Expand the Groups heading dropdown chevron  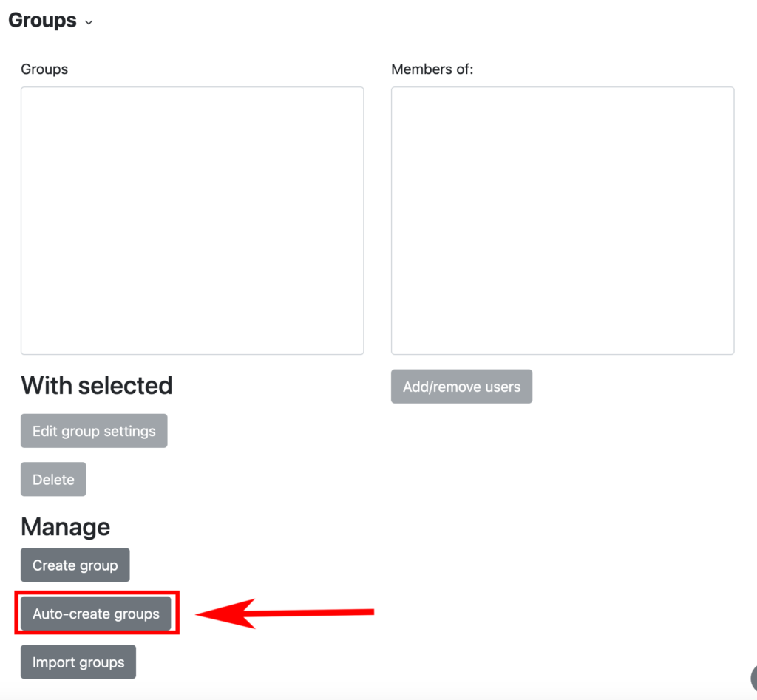(x=89, y=22)
